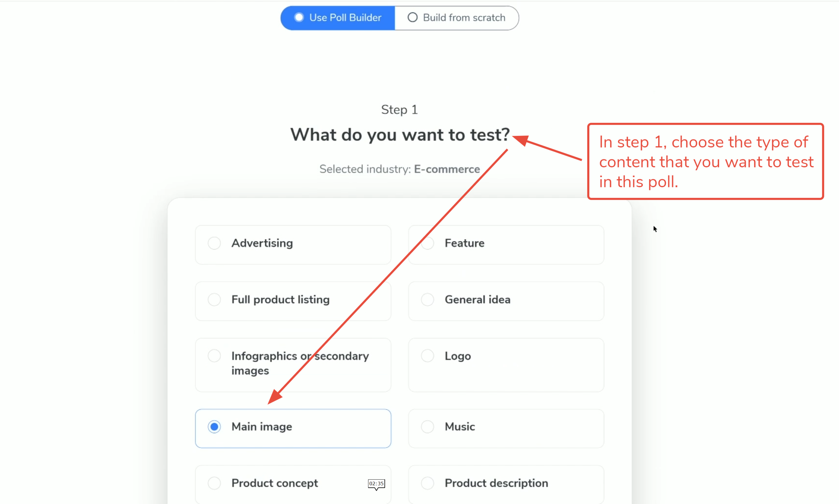Click the Advertising option card label

[x=262, y=243]
